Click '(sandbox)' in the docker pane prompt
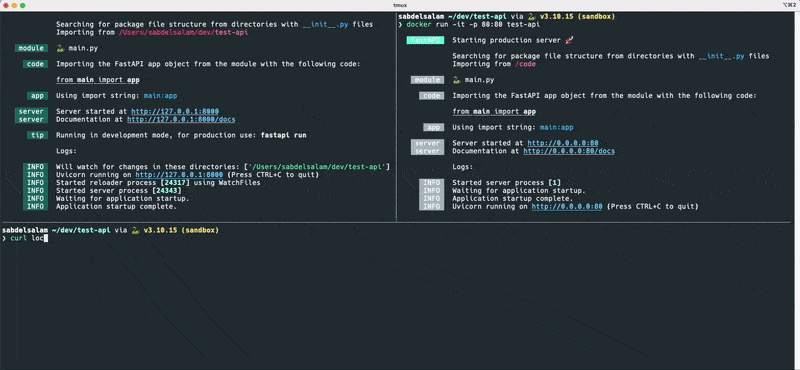 click(x=596, y=17)
